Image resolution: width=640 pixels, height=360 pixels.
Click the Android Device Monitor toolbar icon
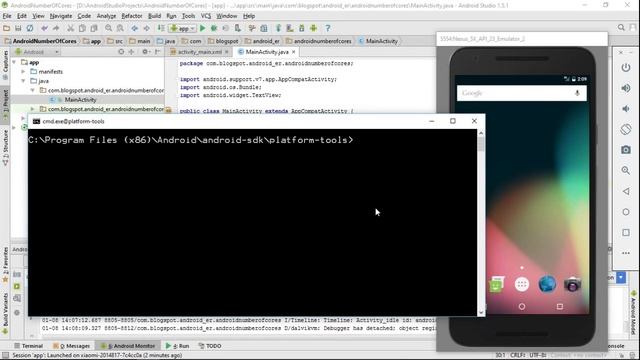point(313,28)
